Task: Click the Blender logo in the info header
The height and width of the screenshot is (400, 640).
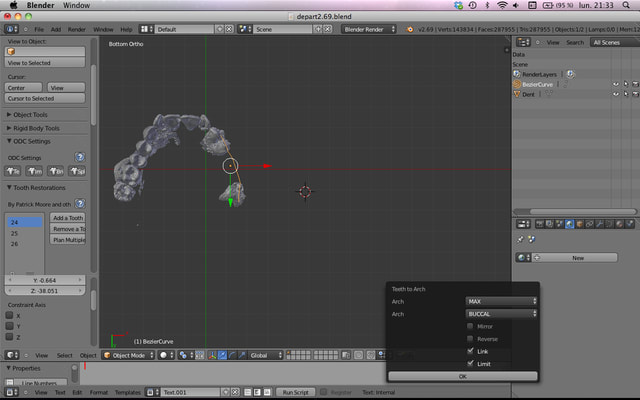Action: click(11, 29)
